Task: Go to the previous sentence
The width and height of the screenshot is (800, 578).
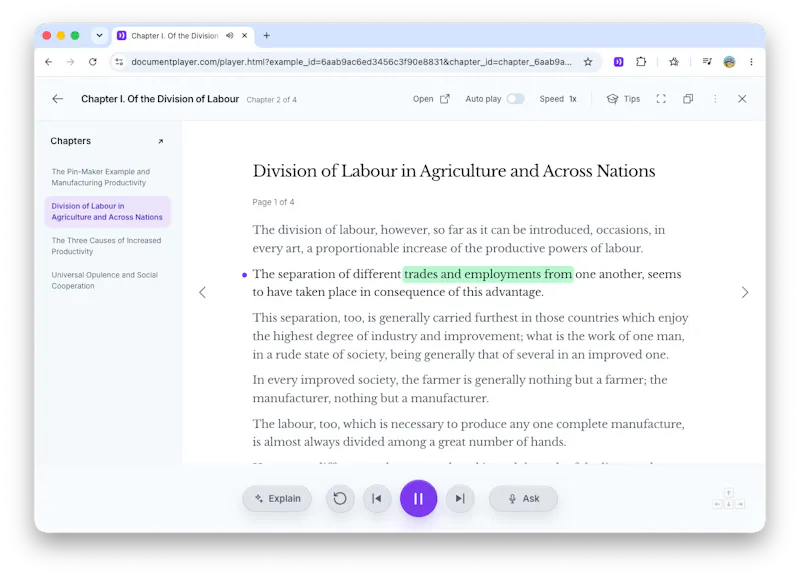Action: [377, 498]
